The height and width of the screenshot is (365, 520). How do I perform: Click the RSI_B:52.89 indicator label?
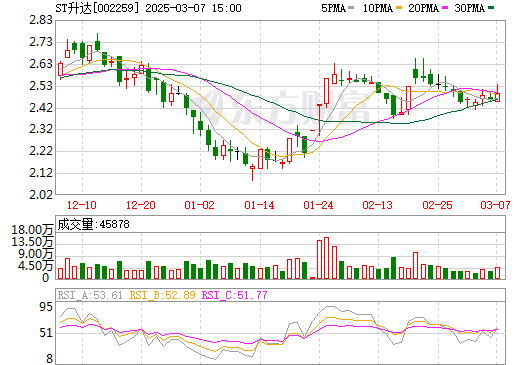coord(162,295)
